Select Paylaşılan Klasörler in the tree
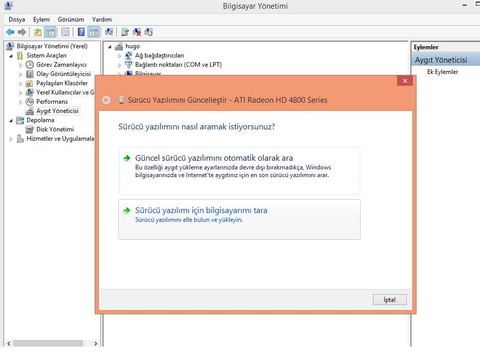The image size is (480, 364). click(62, 83)
